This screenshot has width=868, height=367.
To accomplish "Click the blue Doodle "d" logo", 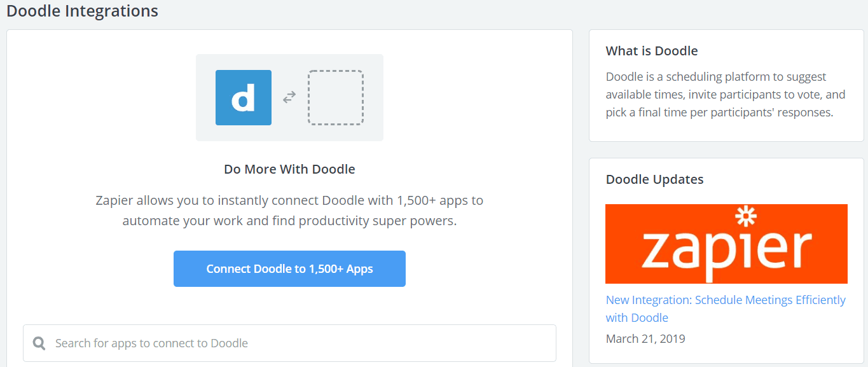I will point(244,97).
